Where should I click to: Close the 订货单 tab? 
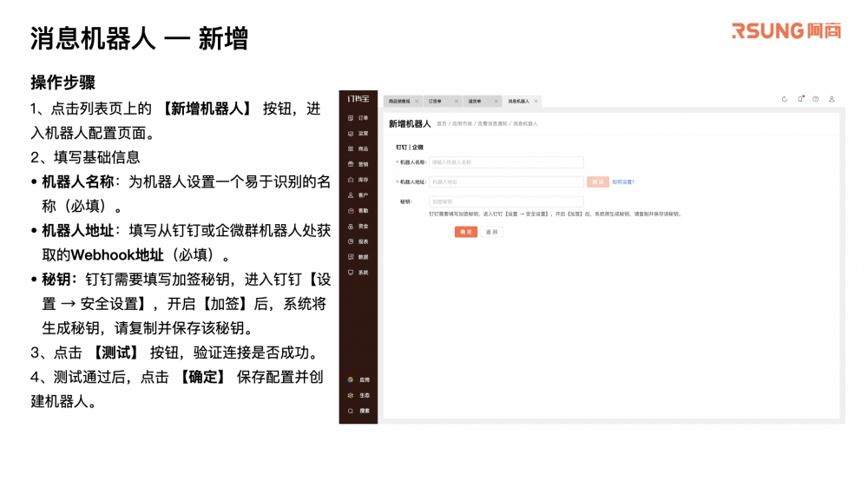[x=457, y=102]
